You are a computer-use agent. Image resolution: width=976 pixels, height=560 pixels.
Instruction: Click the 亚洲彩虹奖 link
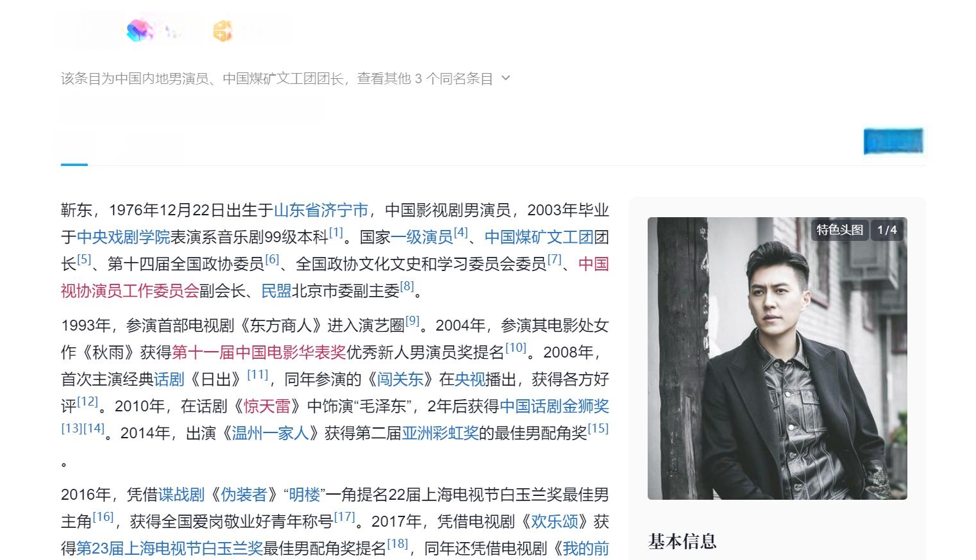[440, 432]
